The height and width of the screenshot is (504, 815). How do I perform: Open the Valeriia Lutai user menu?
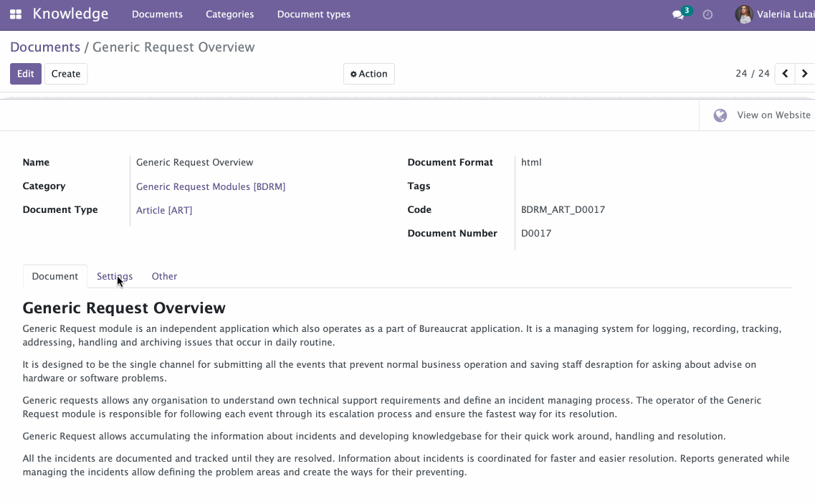tap(774, 14)
